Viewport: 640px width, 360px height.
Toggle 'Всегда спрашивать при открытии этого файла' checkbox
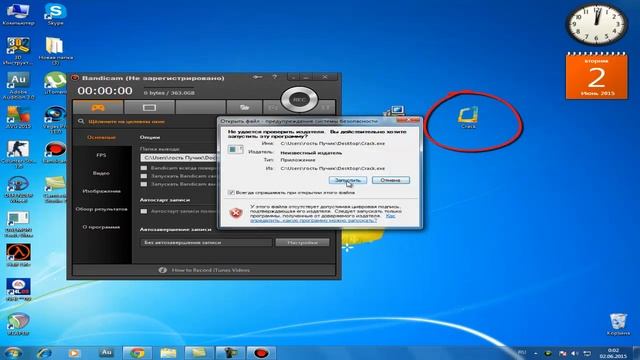coord(231,192)
